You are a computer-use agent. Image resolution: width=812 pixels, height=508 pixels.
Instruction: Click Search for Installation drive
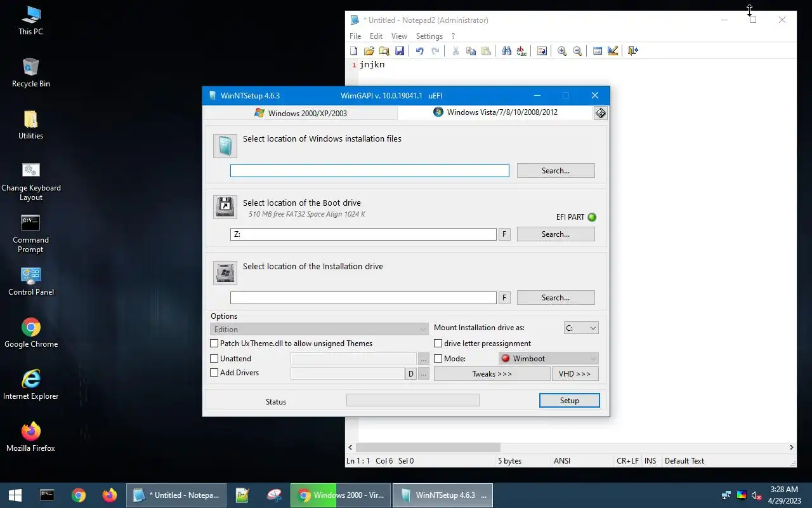click(556, 298)
